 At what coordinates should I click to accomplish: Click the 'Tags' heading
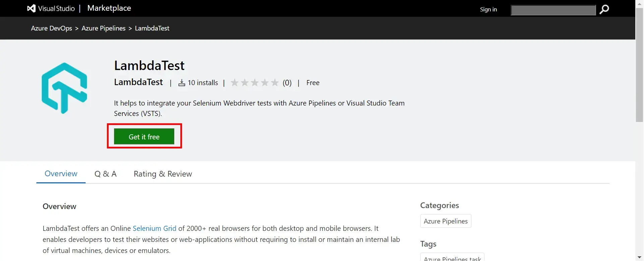(x=428, y=244)
